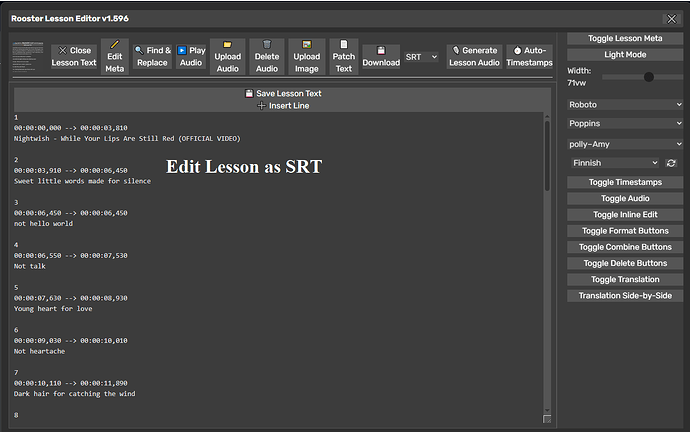690x432 pixels.
Task: Expand the polly-Amy voice dropdown
Action: tap(625, 144)
